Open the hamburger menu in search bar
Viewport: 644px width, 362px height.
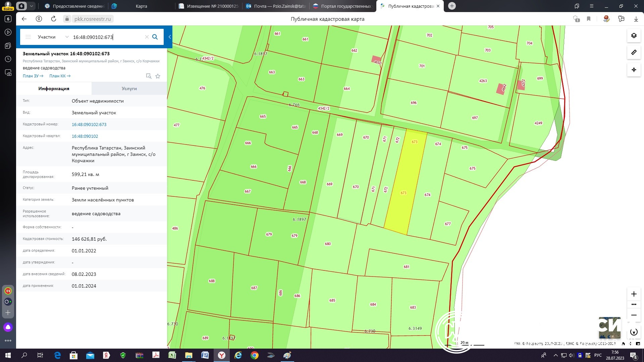tap(28, 37)
